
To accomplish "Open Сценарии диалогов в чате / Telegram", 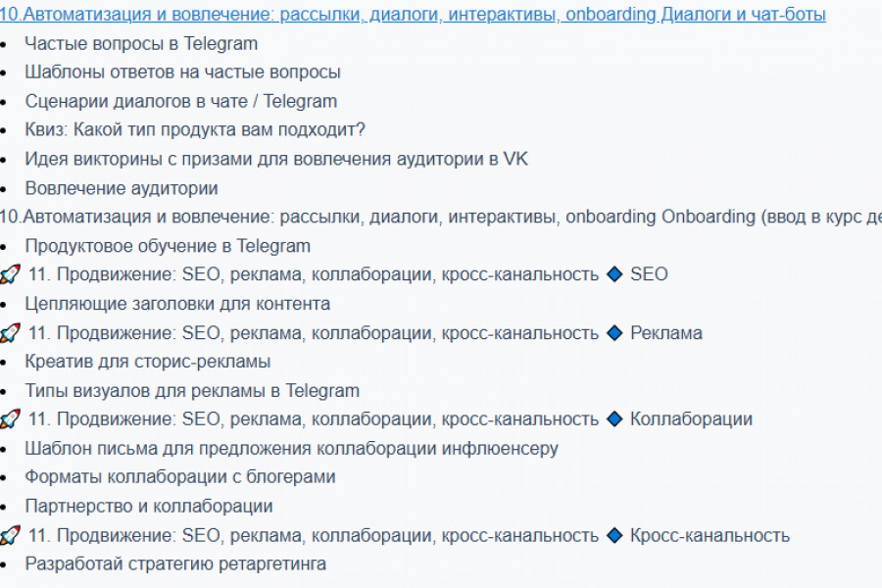I will point(180,101).
